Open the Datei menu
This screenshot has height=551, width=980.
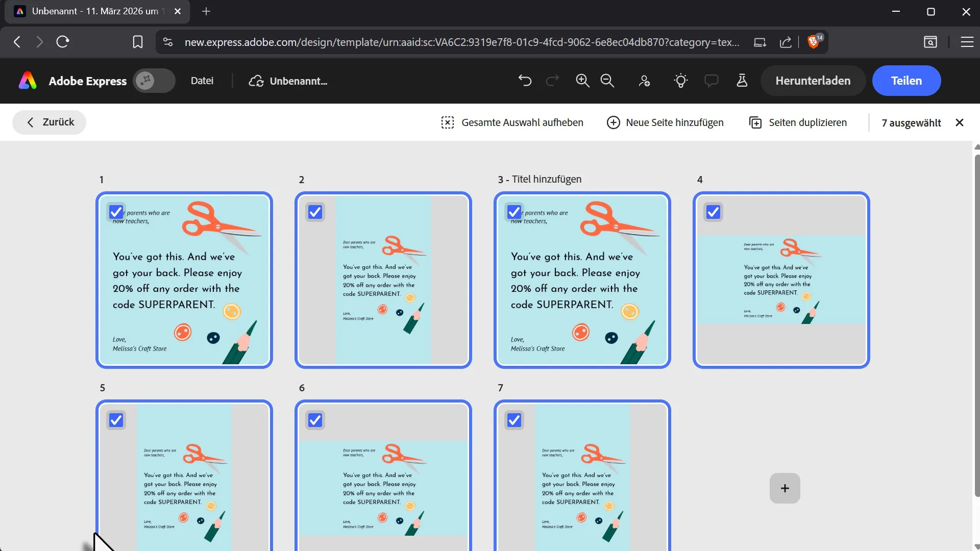202,81
